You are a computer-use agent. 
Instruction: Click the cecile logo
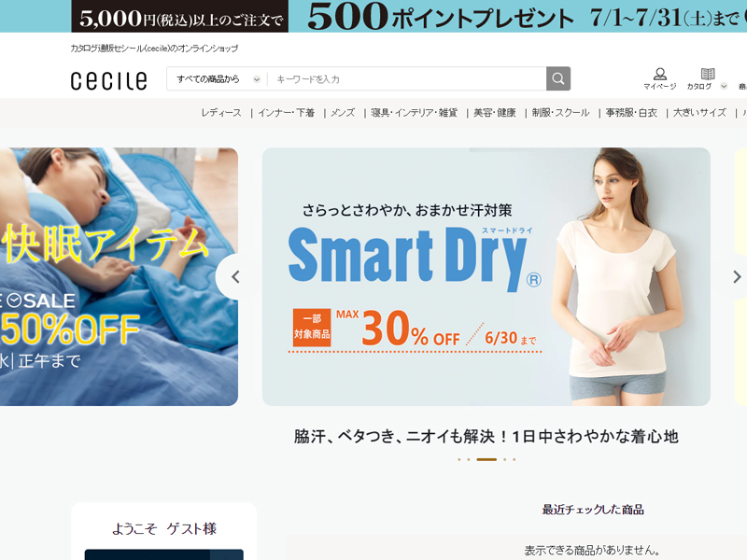coord(108,80)
